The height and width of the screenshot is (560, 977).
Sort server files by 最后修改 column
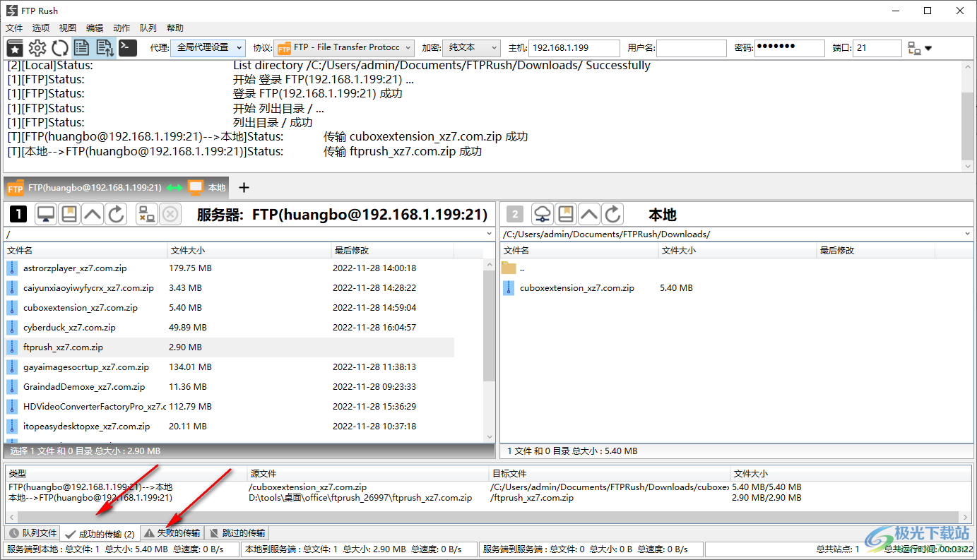point(393,251)
